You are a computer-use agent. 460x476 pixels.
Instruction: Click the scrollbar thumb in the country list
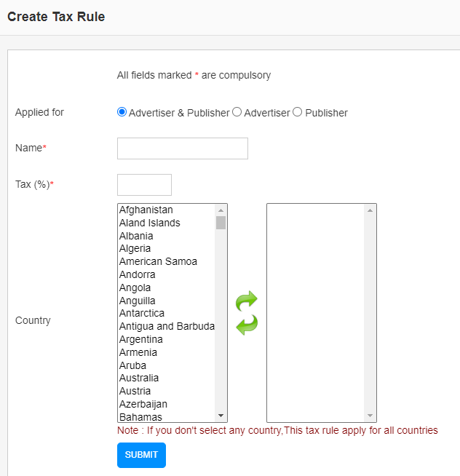coord(221,223)
